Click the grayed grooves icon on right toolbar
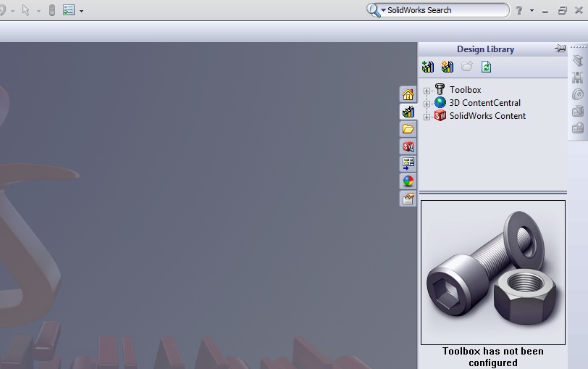 (x=578, y=78)
